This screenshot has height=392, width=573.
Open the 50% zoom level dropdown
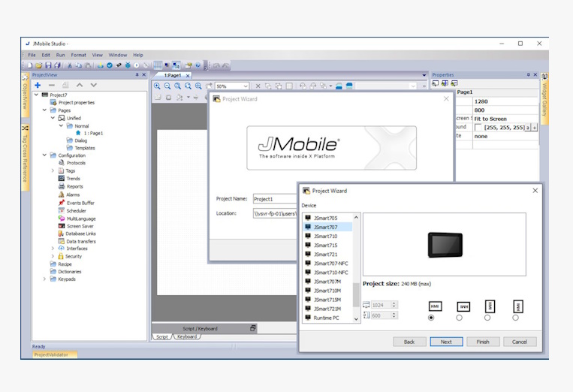246,86
